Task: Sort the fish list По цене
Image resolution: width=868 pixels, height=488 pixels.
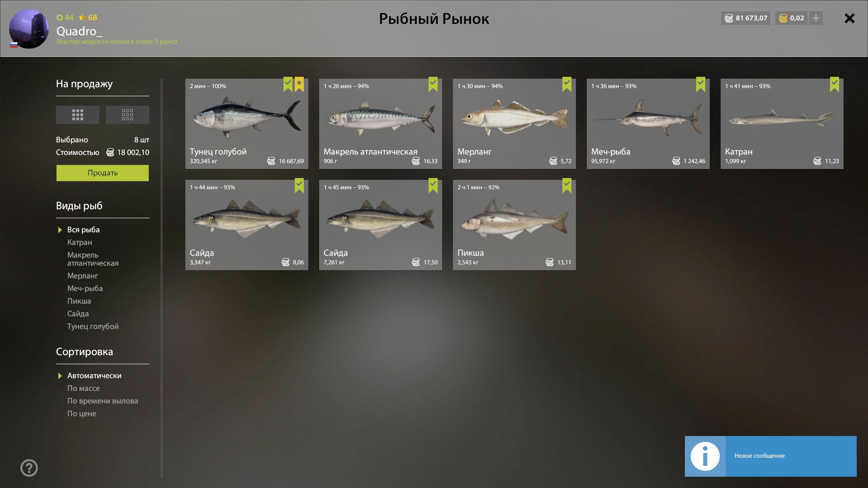Action: (x=82, y=413)
